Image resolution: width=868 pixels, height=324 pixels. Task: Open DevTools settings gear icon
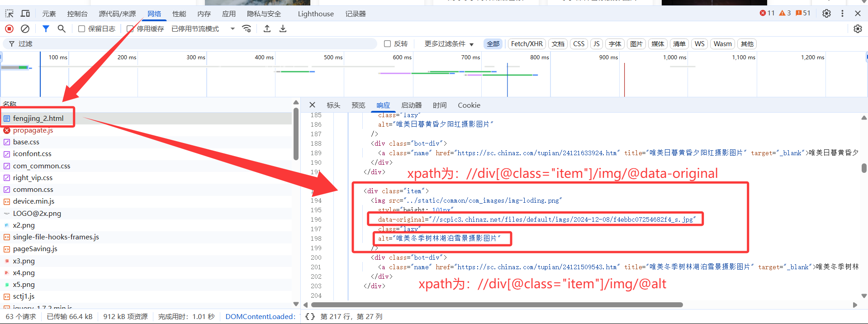(x=826, y=14)
